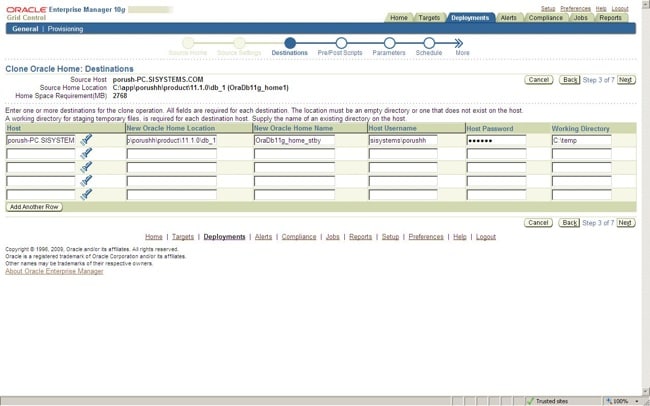
Task: Open the Help link in the page header
Action: pos(601,9)
